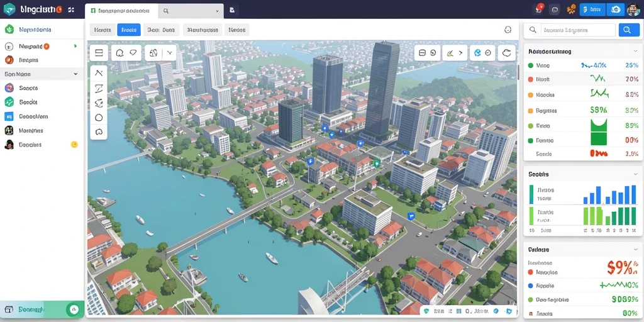Image resolution: width=644 pixels, height=322 pixels.
Task: Toggle the green dot beside the first Rendering row
Action: [530, 65]
